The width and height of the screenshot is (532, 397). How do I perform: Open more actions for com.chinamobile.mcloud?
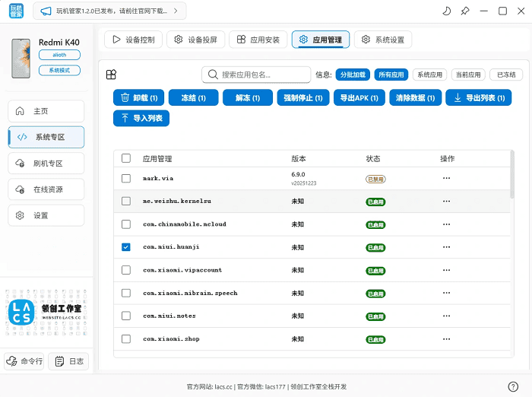coord(447,224)
